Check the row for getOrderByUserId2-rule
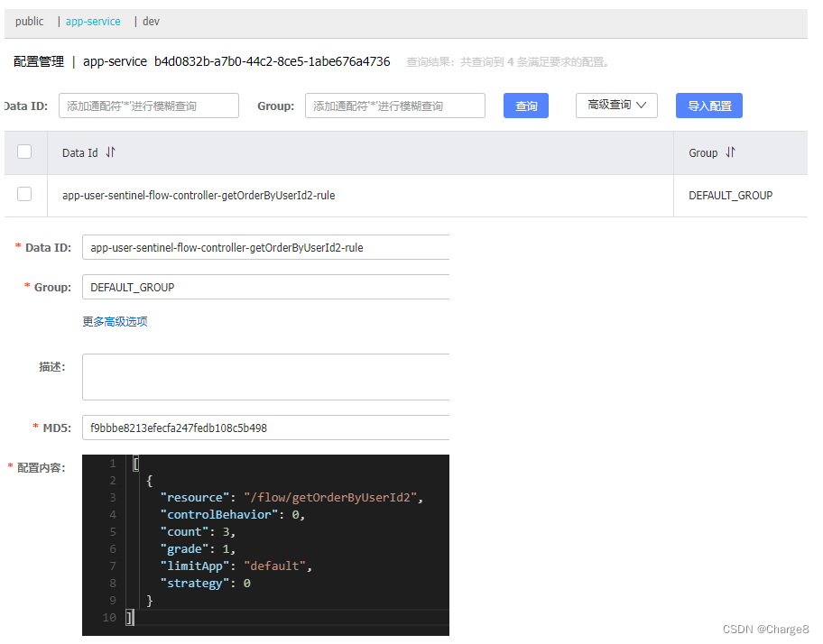823x644 pixels. point(24,194)
